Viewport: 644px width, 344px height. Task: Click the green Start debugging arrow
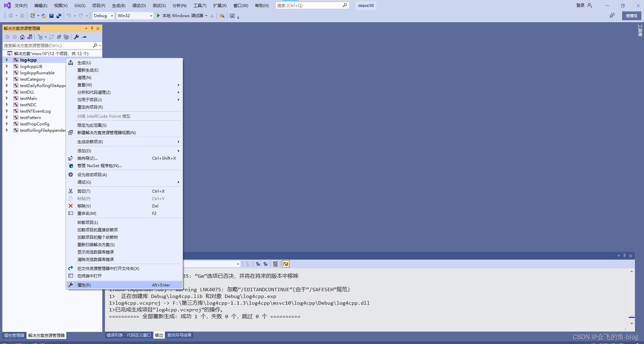(158, 16)
